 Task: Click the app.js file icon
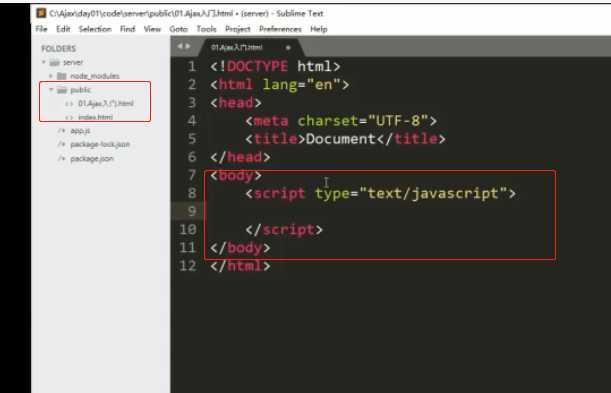(62, 130)
